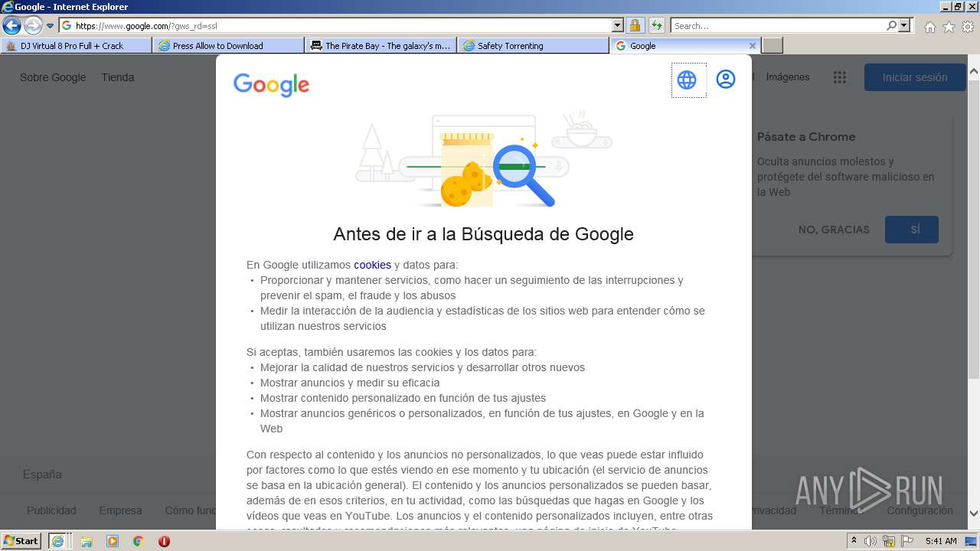The image size is (980, 551).
Task: Open the network tray icon
Action: (x=888, y=541)
